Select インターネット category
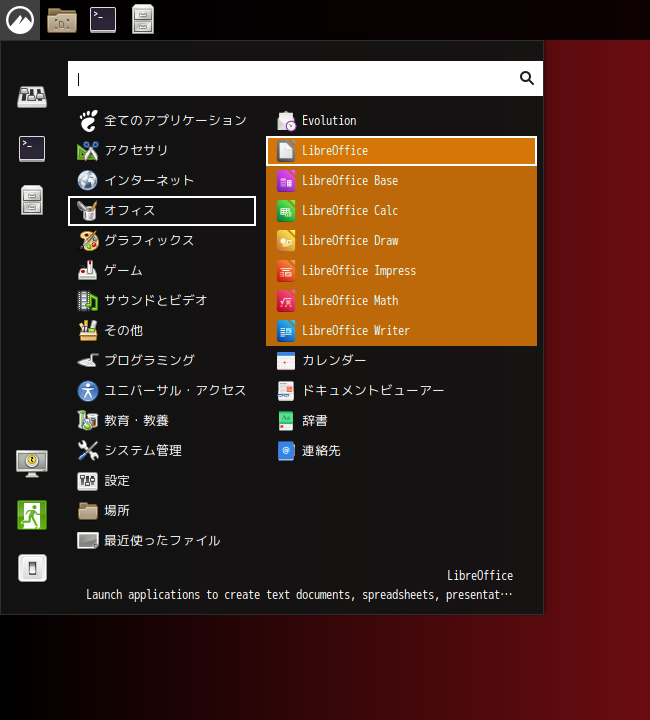 click(162, 180)
